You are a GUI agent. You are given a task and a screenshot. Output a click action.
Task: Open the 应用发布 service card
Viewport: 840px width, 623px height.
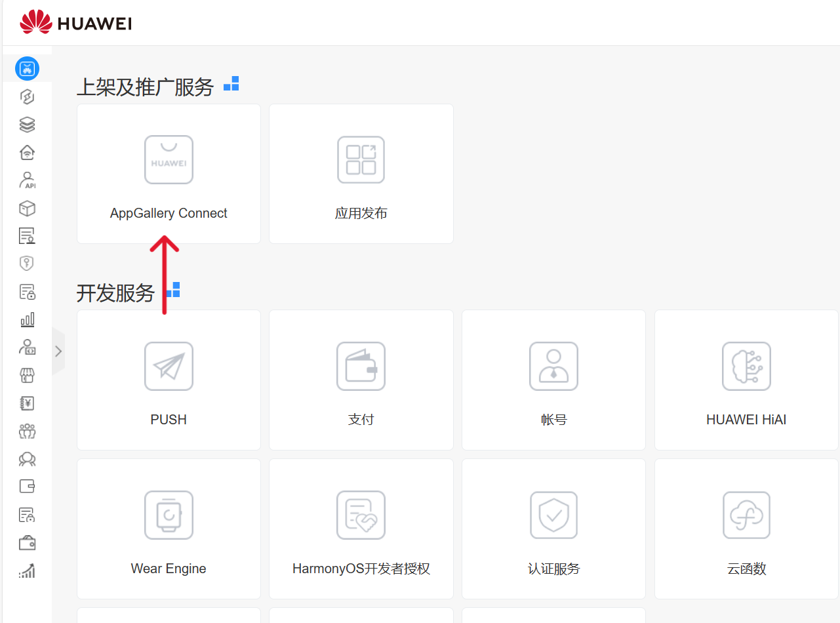[x=361, y=174]
